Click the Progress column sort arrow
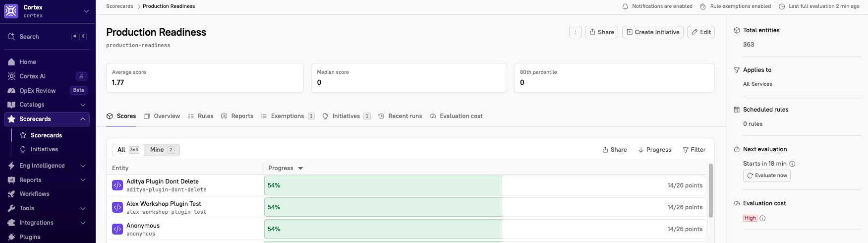Screen dimensions: 868x243 (x=300, y=168)
